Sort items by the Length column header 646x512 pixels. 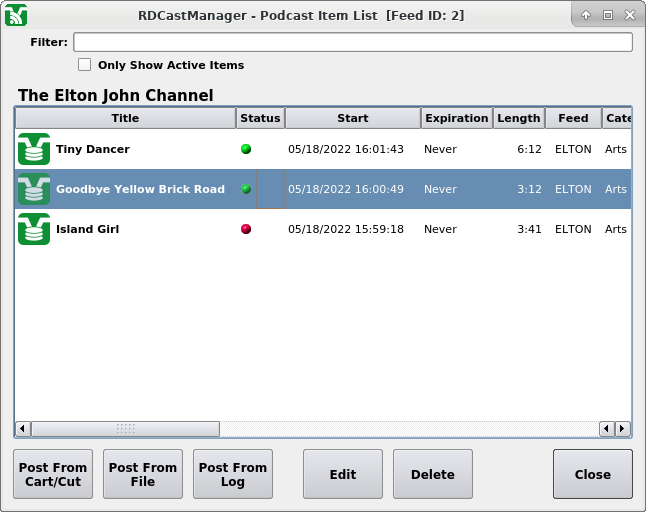point(518,118)
